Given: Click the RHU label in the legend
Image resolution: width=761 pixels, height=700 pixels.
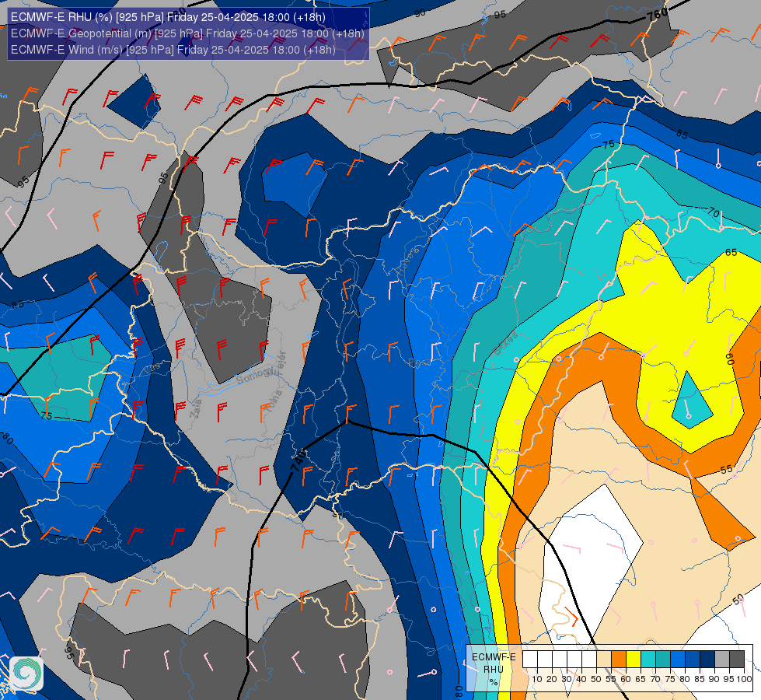Looking at the screenshot, I should click(x=494, y=670).
